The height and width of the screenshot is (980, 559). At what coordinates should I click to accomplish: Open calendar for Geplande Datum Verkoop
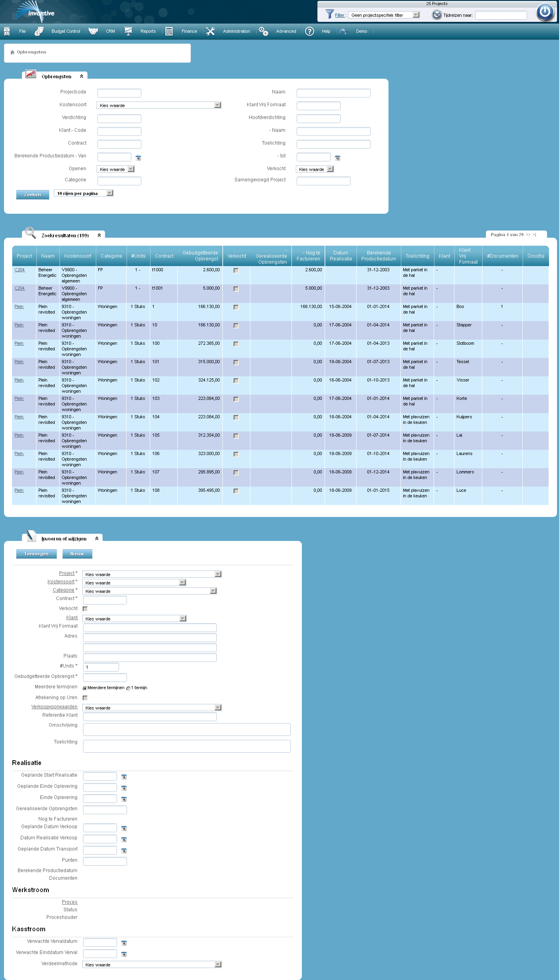coord(124,828)
